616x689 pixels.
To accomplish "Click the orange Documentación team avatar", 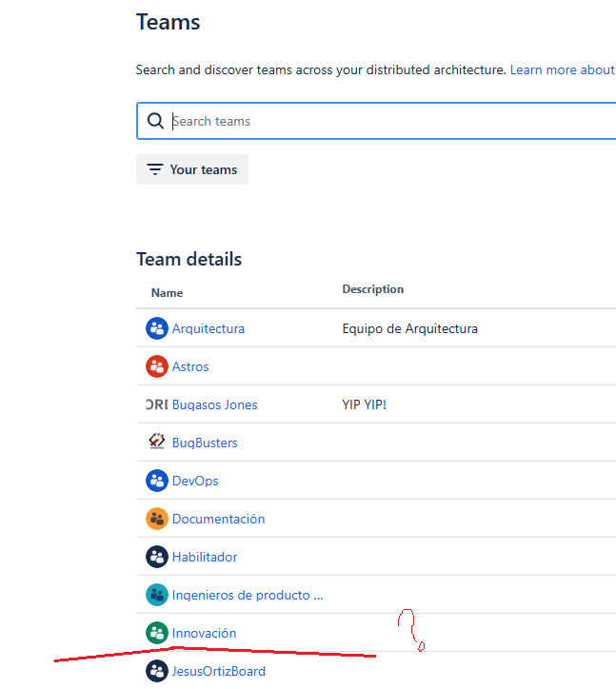I will pos(156,519).
